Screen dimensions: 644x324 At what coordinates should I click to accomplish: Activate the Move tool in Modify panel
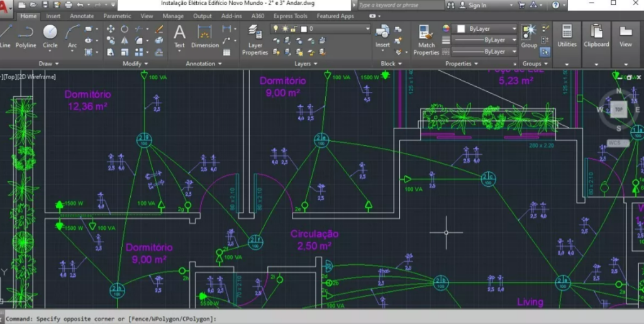[x=111, y=29]
